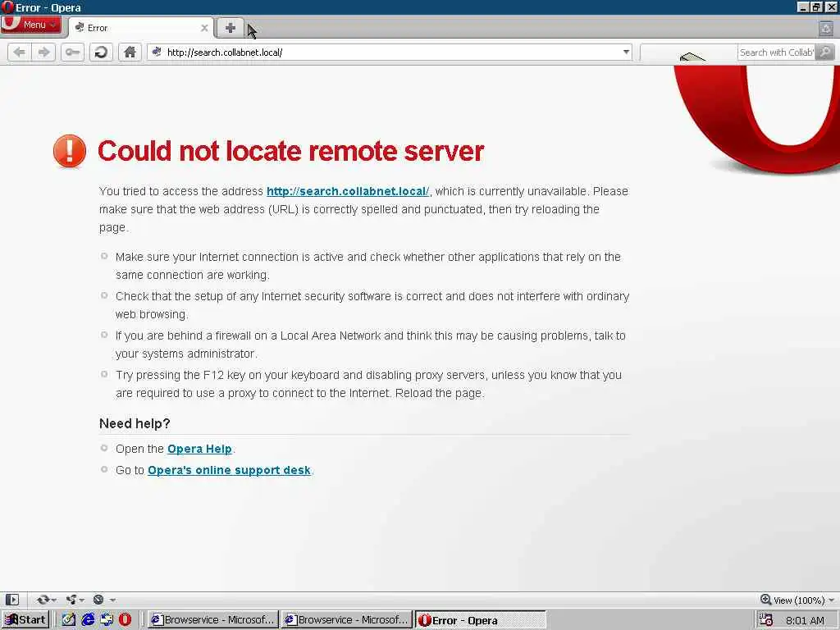This screenshot has height=630, width=840.
Task: Click the site badge icon in address bar
Action: pos(157,52)
